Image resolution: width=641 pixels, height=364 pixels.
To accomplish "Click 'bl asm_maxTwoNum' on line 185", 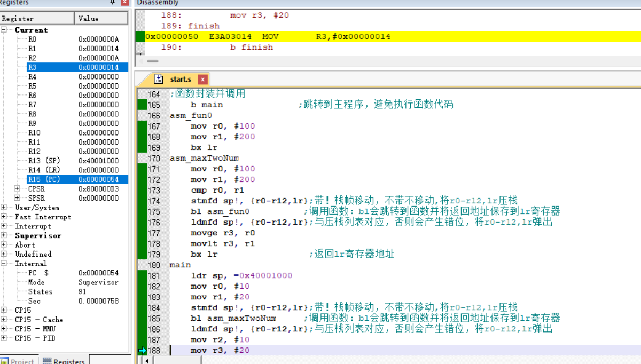I will 233,318.
